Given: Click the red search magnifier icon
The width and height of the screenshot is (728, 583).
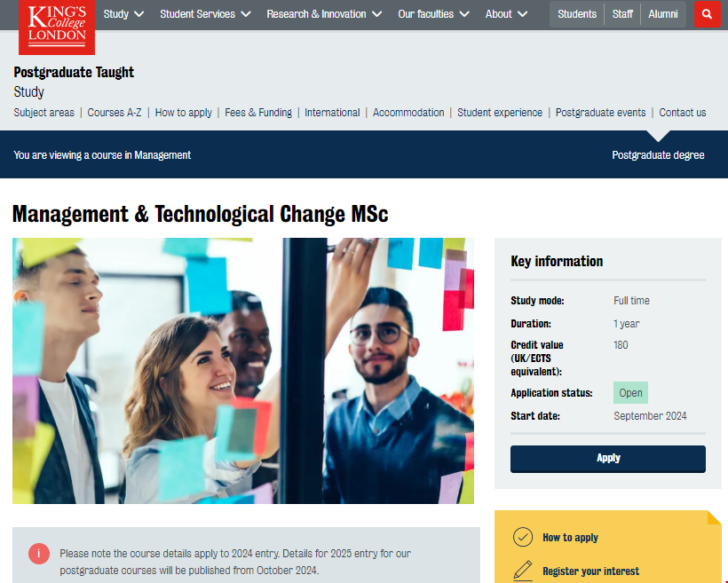Looking at the screenshot, I should 707,14.
